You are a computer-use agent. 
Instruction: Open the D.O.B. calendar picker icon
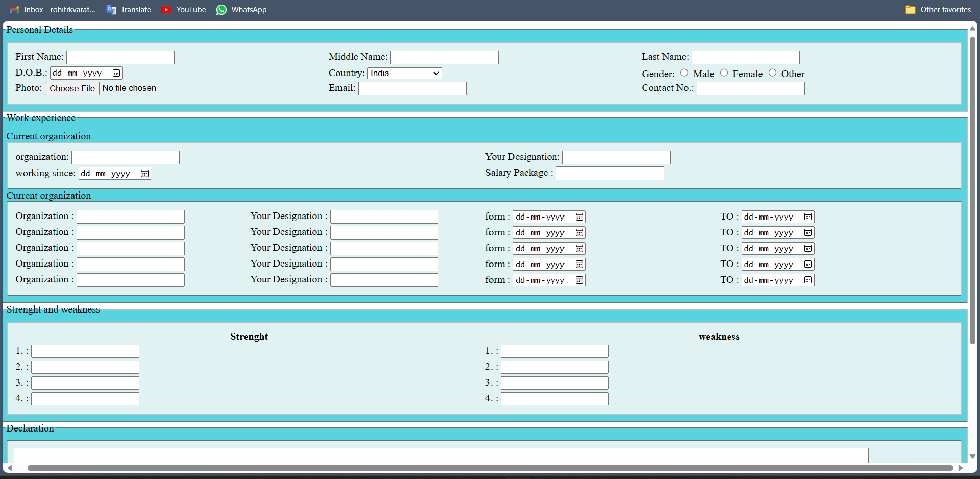point(116,73)
